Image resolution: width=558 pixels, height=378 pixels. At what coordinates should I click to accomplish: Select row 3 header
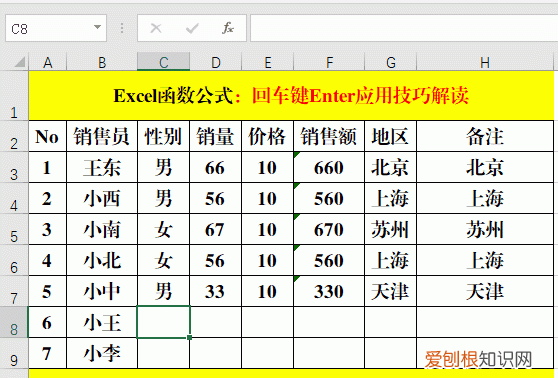(14, 167)
